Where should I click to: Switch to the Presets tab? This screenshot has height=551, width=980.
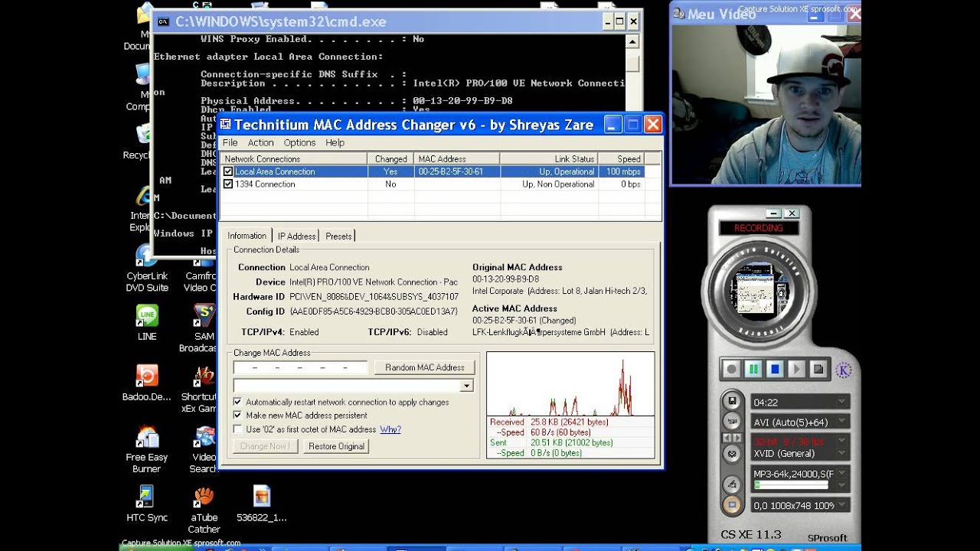coord(338,236)
